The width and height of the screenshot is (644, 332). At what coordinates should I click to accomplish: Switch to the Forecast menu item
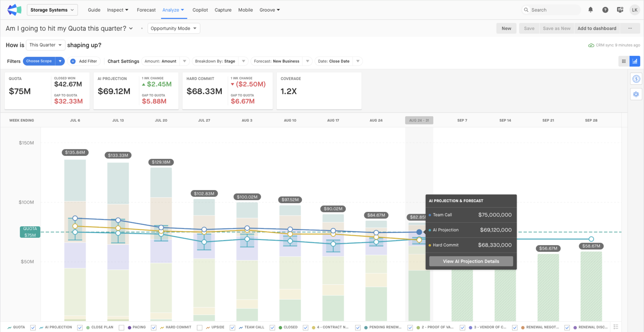click(x=146, y=10)
